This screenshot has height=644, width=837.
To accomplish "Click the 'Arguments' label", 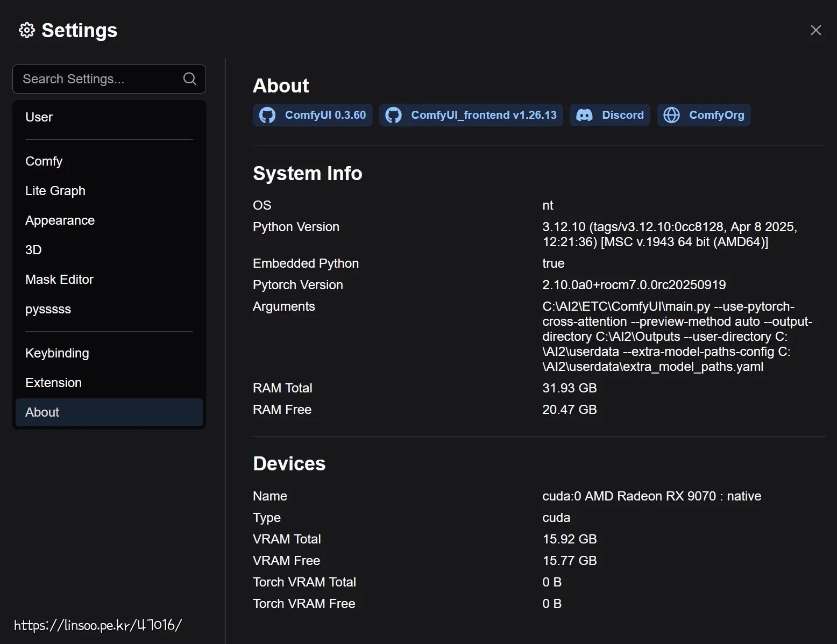I will tap(284, 306).
